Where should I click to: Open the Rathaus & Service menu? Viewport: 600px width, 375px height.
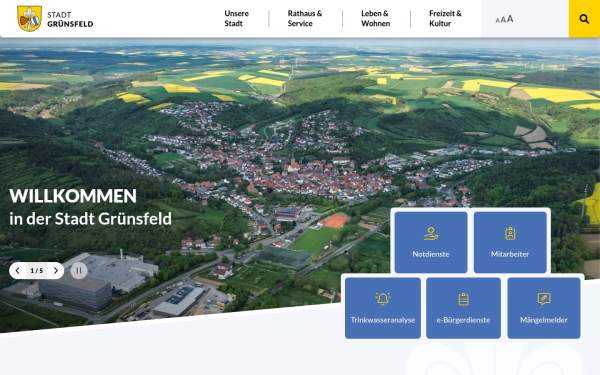[305, 18]
